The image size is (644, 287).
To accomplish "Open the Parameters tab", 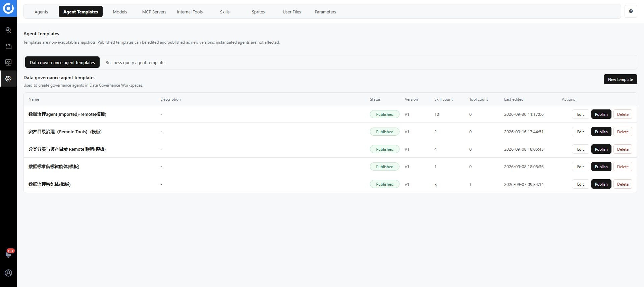I will 325,12.
